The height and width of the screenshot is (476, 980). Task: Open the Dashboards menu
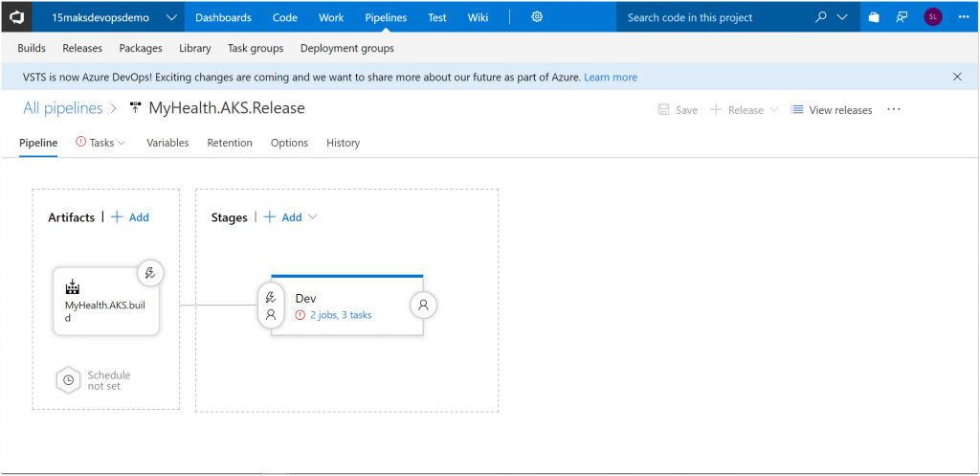[223, 17]
